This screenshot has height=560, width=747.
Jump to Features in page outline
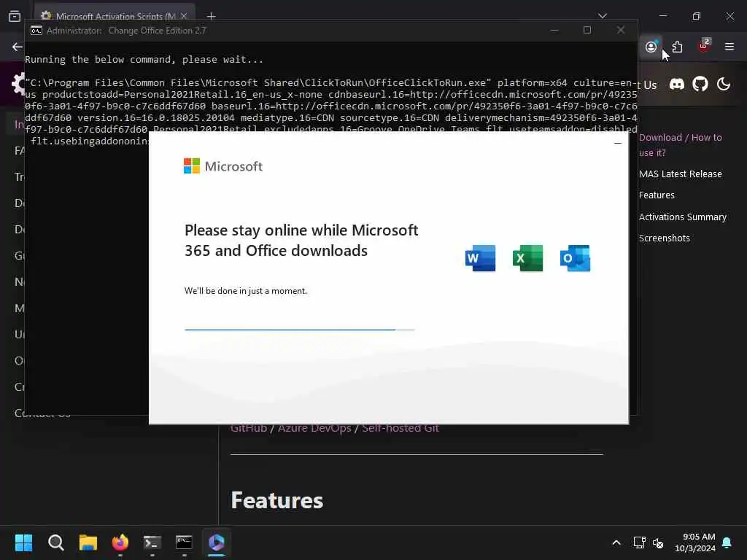(x=657, y=195)
